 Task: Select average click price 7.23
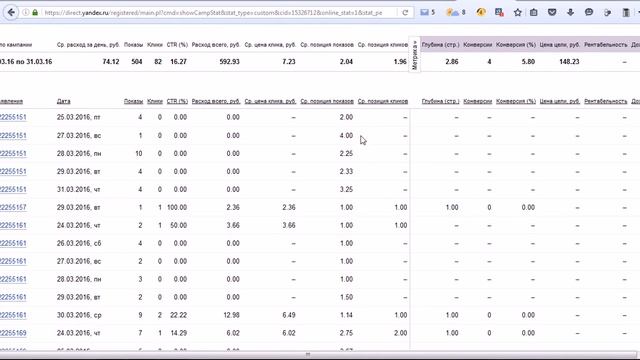coord(289,62)
